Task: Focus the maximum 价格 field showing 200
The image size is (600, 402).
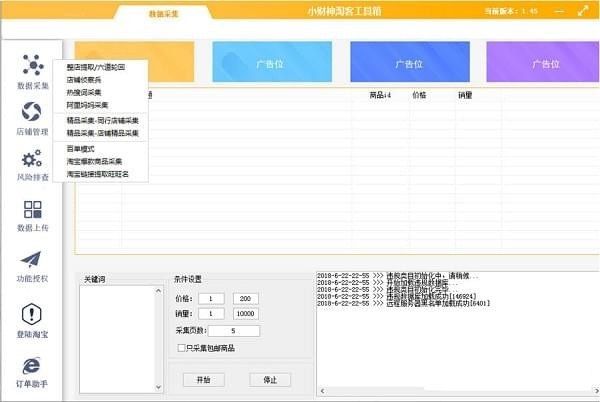Action: (x=246, y=299)
